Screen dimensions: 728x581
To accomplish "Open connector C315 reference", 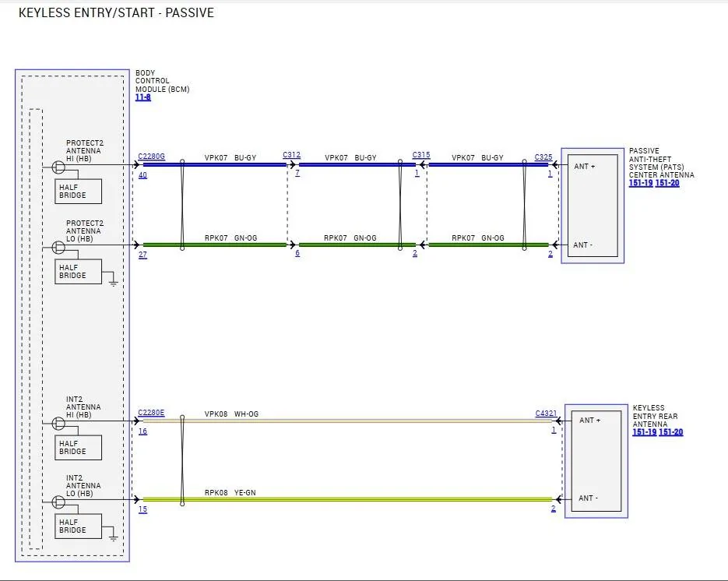I will tap(421, 155).
